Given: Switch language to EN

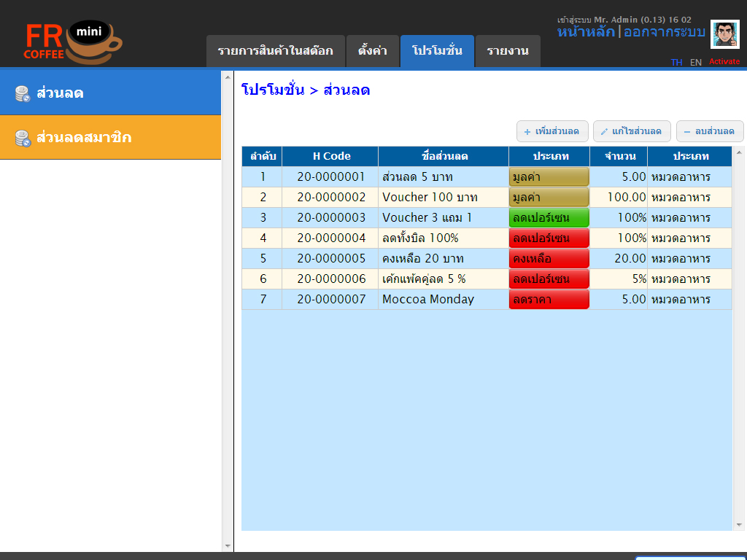Looking at the screenshot, I should click(695, 63).
